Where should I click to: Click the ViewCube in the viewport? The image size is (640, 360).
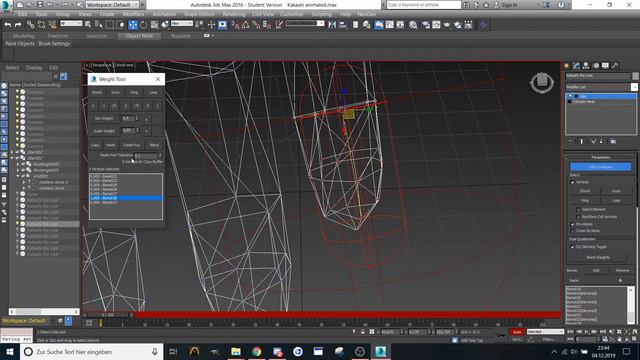(542, 82)
